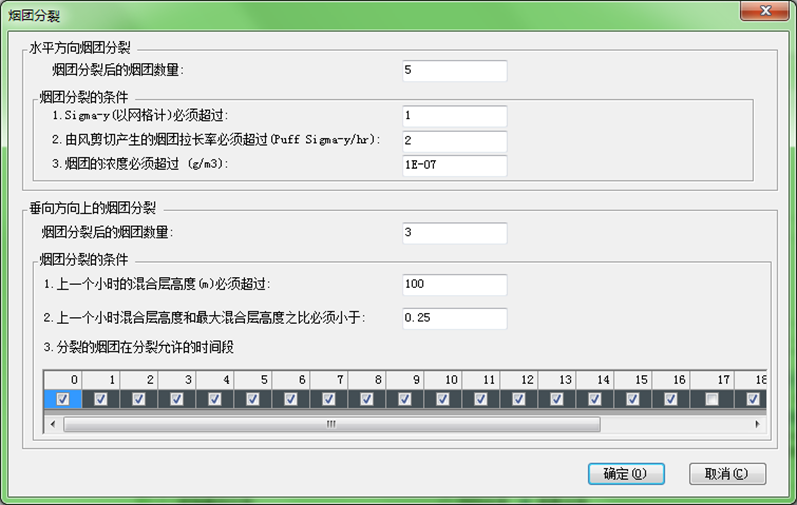The height and width of the screenshot is (505, 797).
Task: Click the mixing height ratio field showing 0.25
Action: tap(455, 318)
